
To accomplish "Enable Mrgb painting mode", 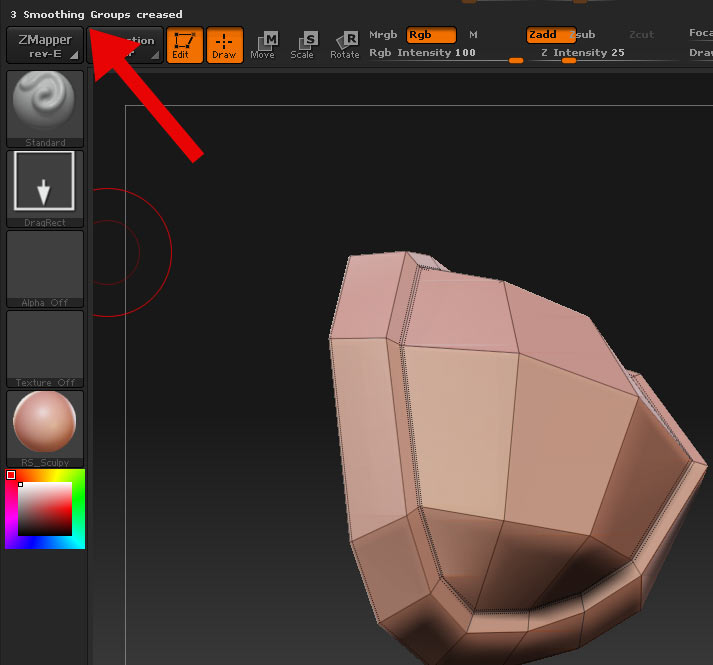I will coord(383,35).
